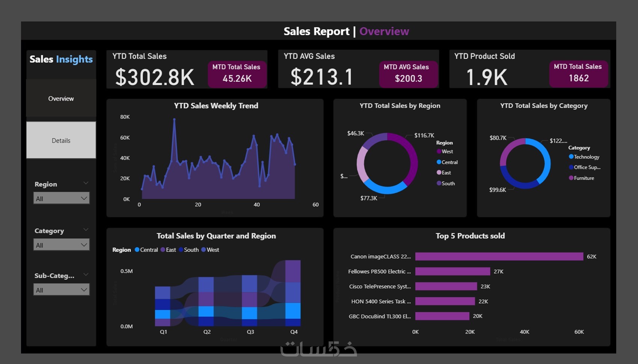Open the Overview page button

click(61, 98)
